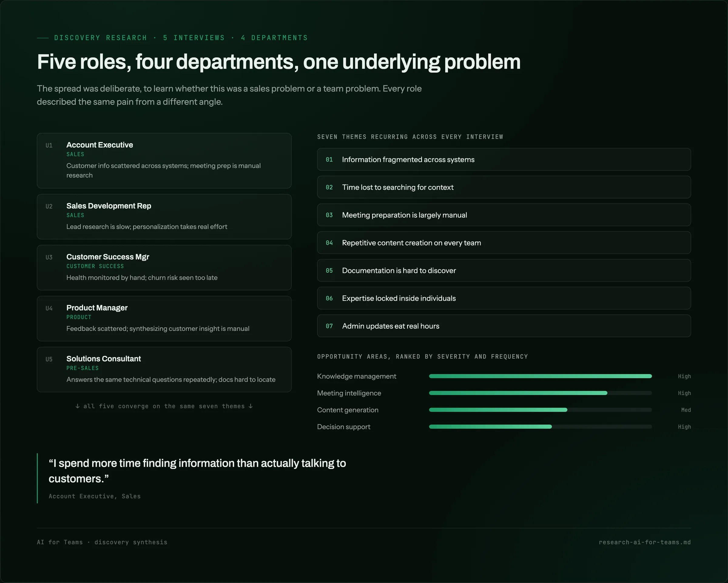Image resolution: width=728 pixels, height=583 pixels.
Task: Click the PRE-SALES department tag
Action: 83,368
